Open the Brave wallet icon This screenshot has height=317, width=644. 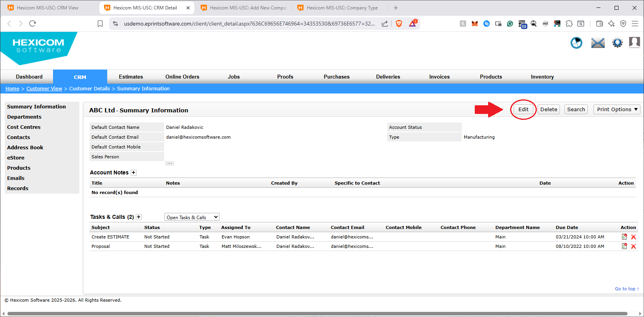point(599,24)
